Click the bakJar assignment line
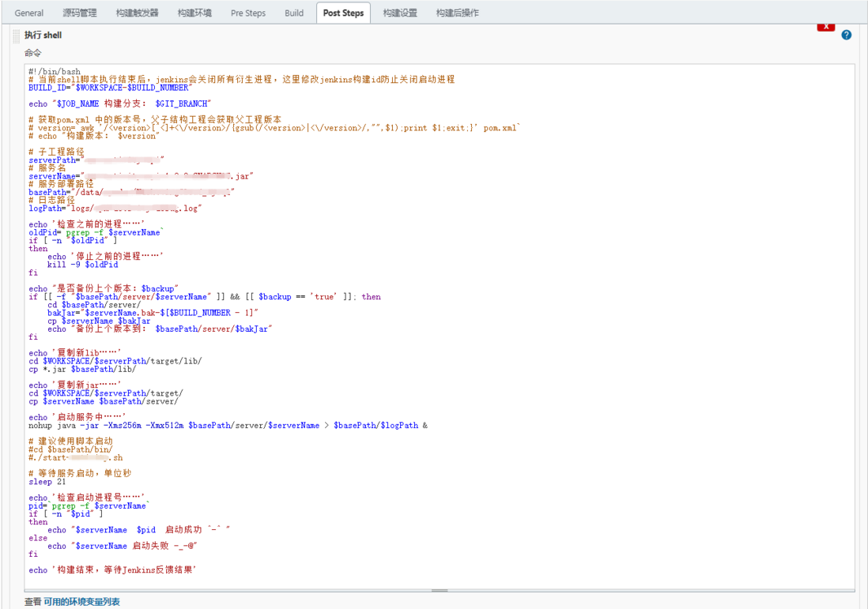The image size is (868, 609). (153, 313)
